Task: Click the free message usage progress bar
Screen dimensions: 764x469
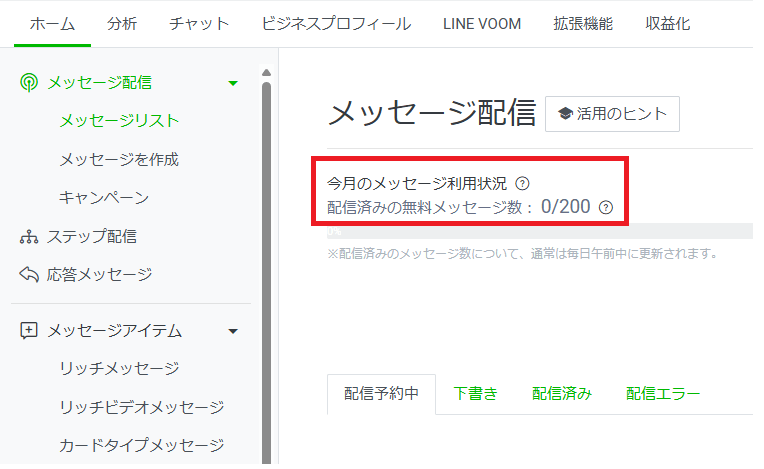Action: click(x=540, y=232)
